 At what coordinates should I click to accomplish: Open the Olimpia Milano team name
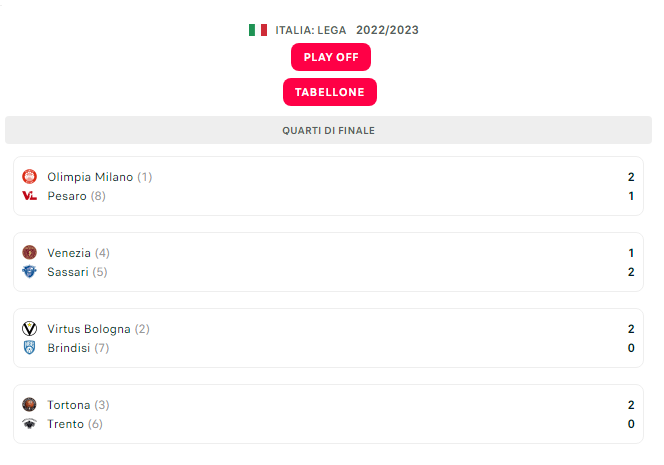click(90, 177)
